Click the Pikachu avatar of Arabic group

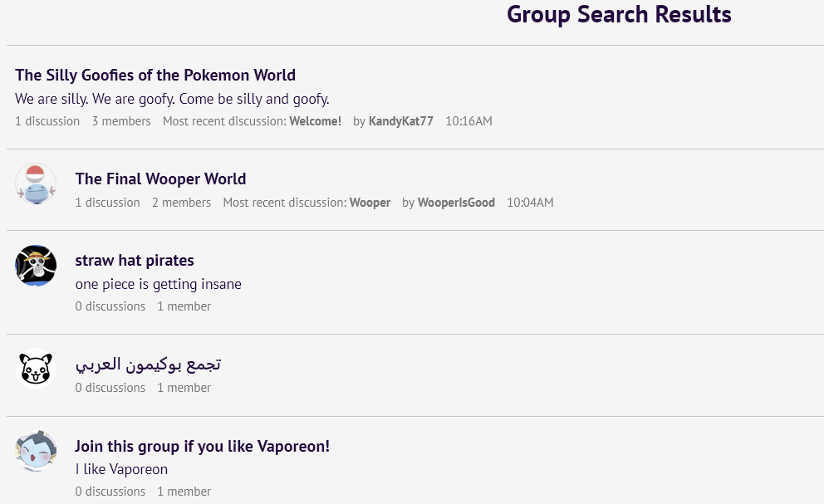tap(36, 369)
